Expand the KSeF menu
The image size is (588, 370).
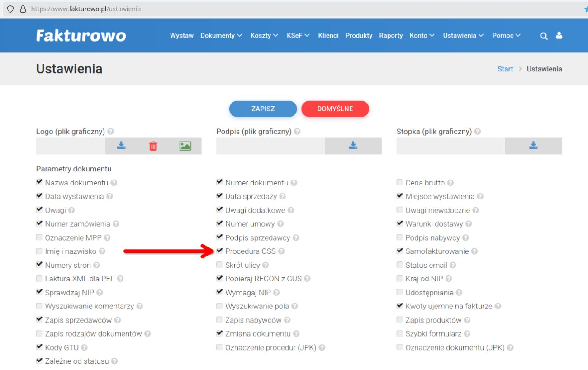click(298, 35)
